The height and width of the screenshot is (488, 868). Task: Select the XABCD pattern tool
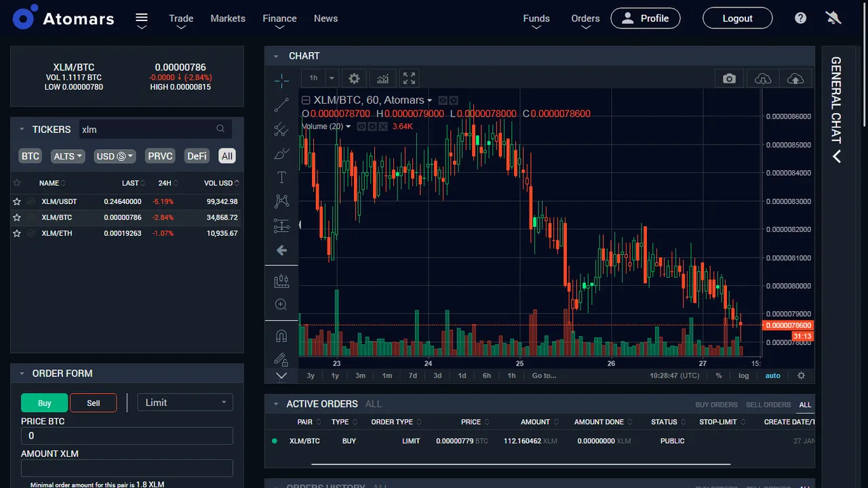click(x=281, y=201)
